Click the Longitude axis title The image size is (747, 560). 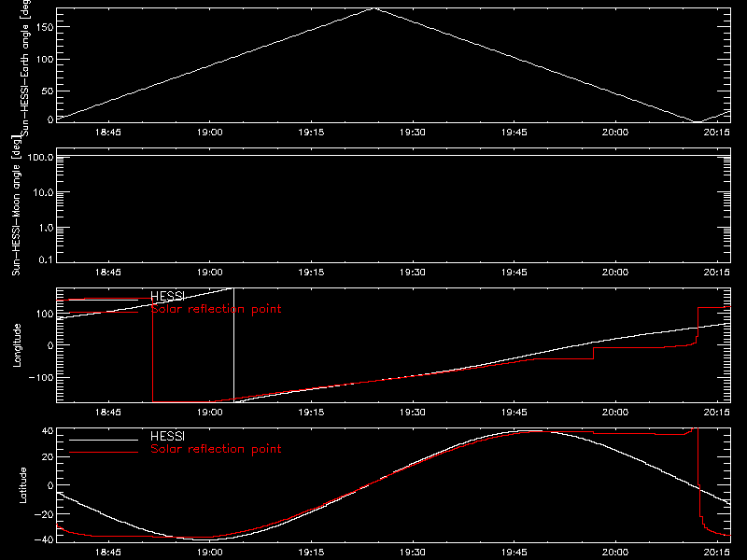[17, 345]
